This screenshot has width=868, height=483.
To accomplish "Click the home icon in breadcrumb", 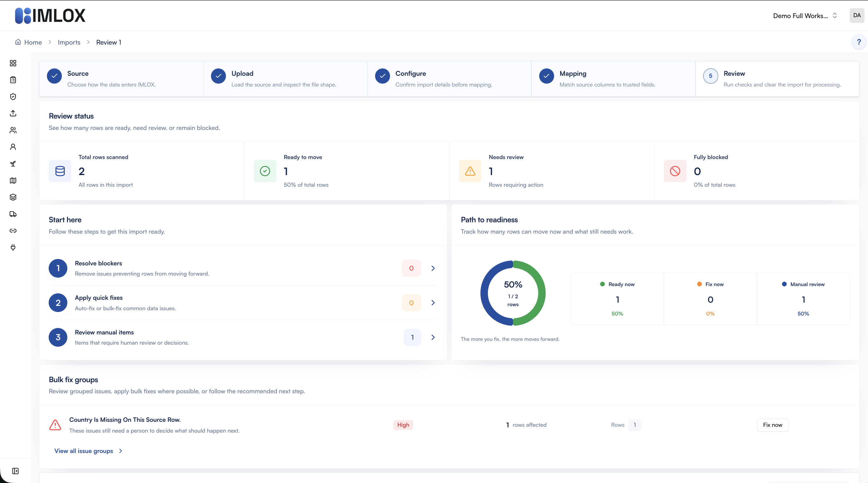I will [18, 42].
